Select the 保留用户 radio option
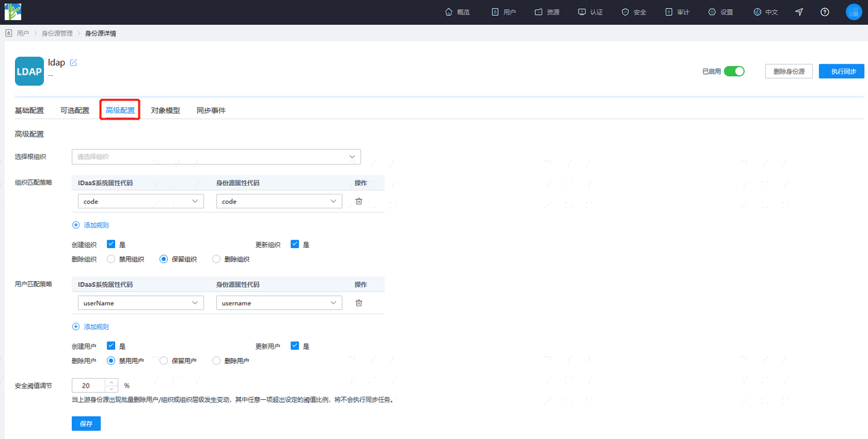The height and width of the screenshot is (439, 868). coord(164,361)
